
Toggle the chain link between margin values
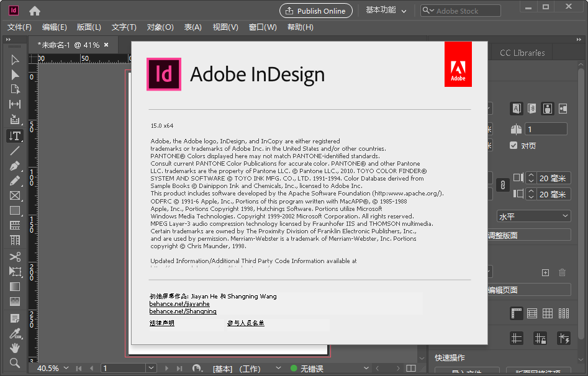[502, 185]
